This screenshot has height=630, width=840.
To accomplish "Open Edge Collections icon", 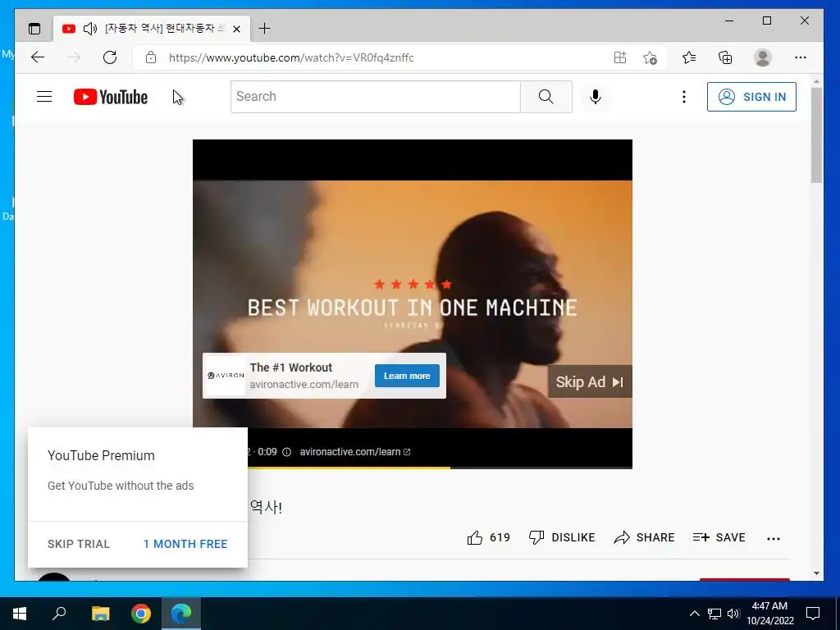I will 725,57.
